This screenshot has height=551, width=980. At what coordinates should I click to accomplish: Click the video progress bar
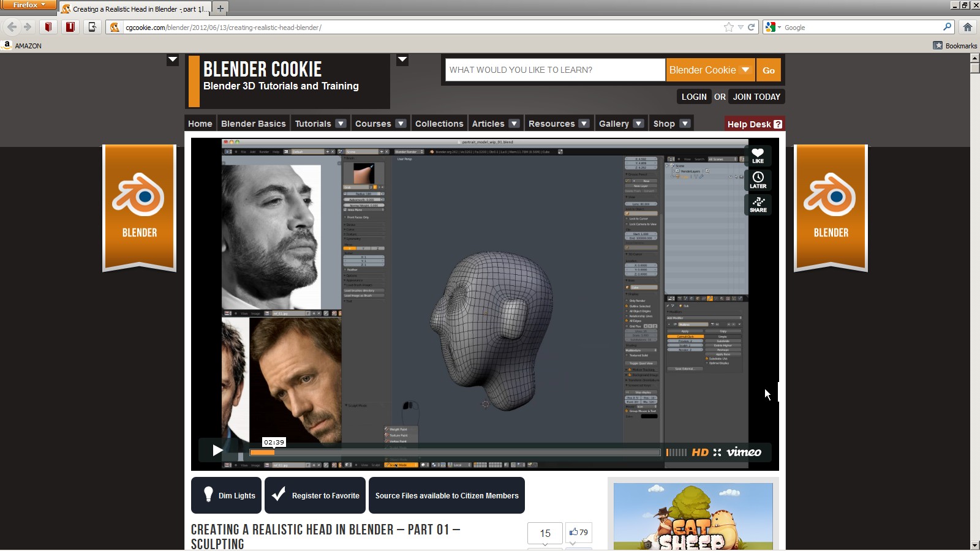[x=455, y=452]
